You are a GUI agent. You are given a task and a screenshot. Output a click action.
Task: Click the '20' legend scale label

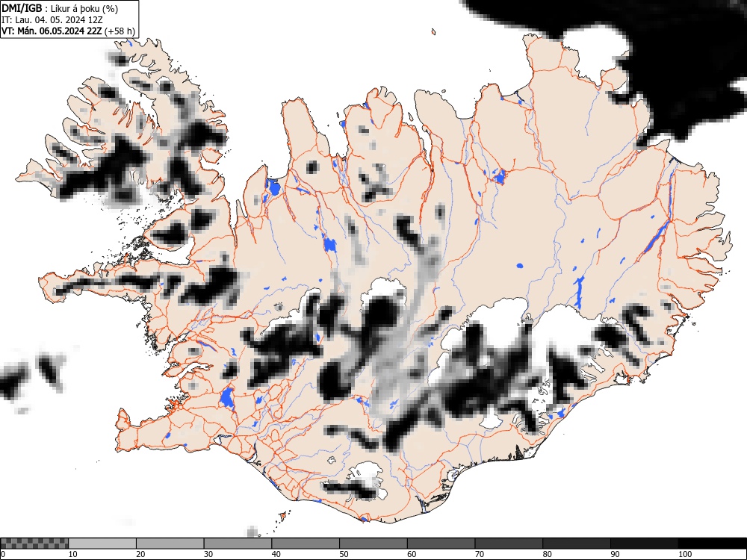pyautogui.click(x=140, y=554)
